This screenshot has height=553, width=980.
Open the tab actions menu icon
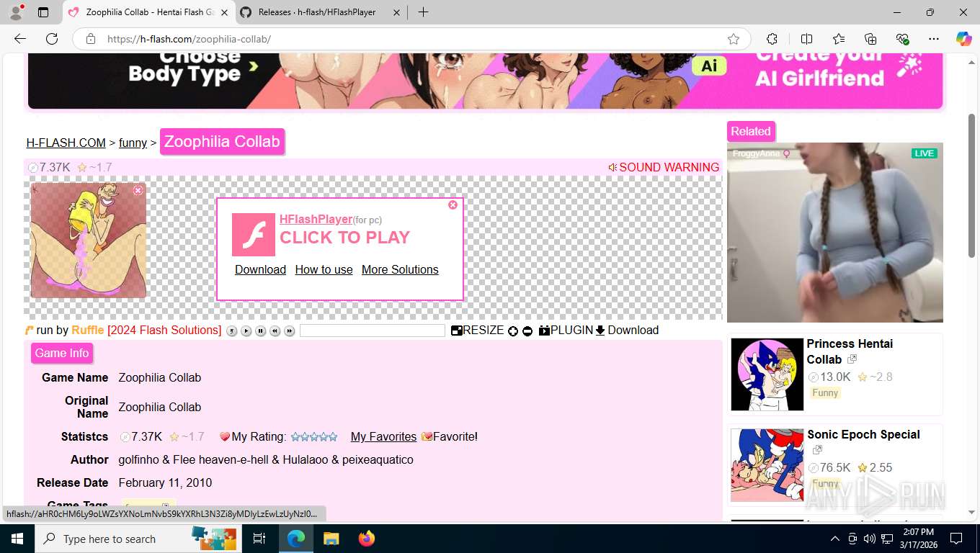click(43, 12)
